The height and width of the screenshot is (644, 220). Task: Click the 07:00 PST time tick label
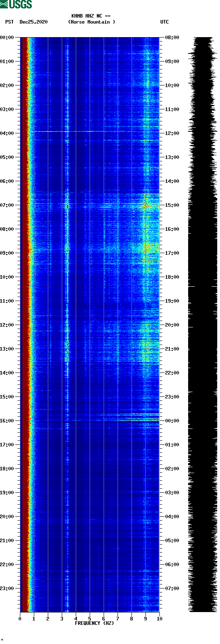tap(7, 205)
